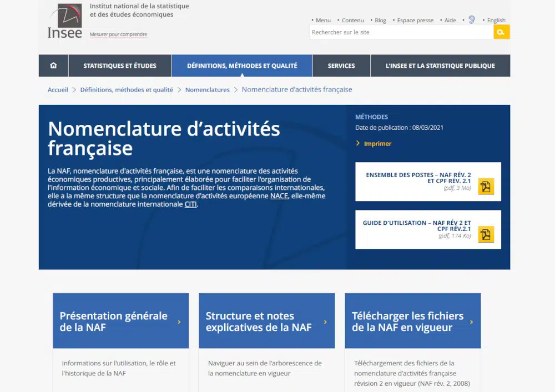Open the Définitions, méthodes et qualité menu
Viewport: 555px width, 392px height.
click(242, 66)
